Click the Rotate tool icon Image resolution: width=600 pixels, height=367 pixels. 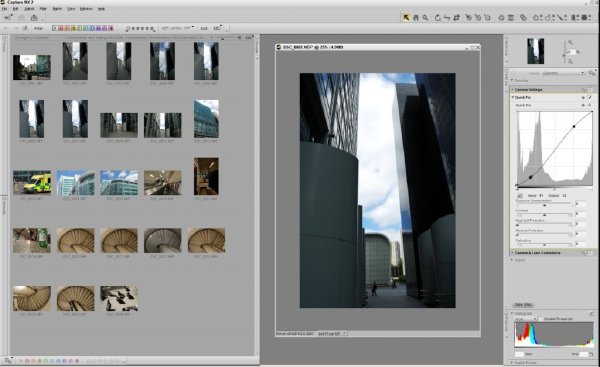click(438, 18)
